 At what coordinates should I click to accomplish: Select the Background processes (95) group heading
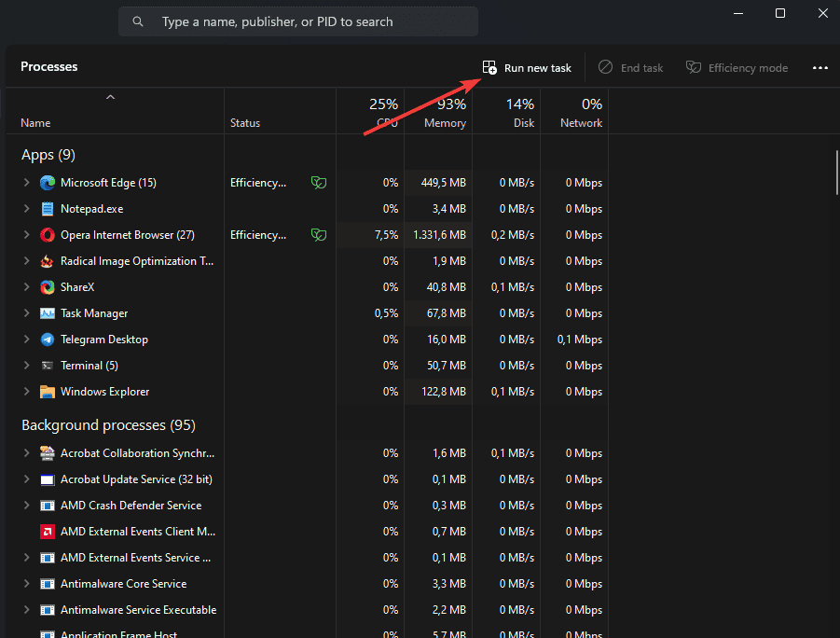108,425
